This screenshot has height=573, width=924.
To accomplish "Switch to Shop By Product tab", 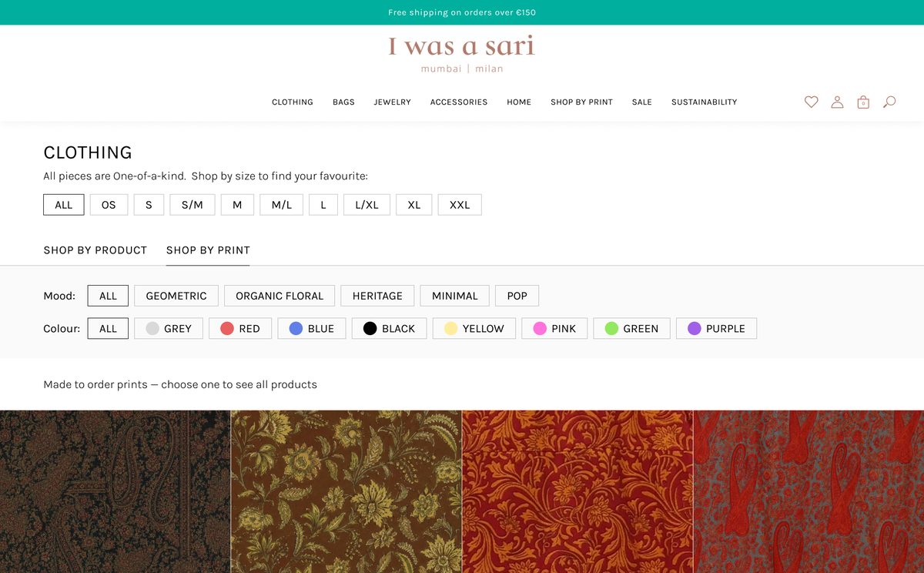I will [95, 250].
